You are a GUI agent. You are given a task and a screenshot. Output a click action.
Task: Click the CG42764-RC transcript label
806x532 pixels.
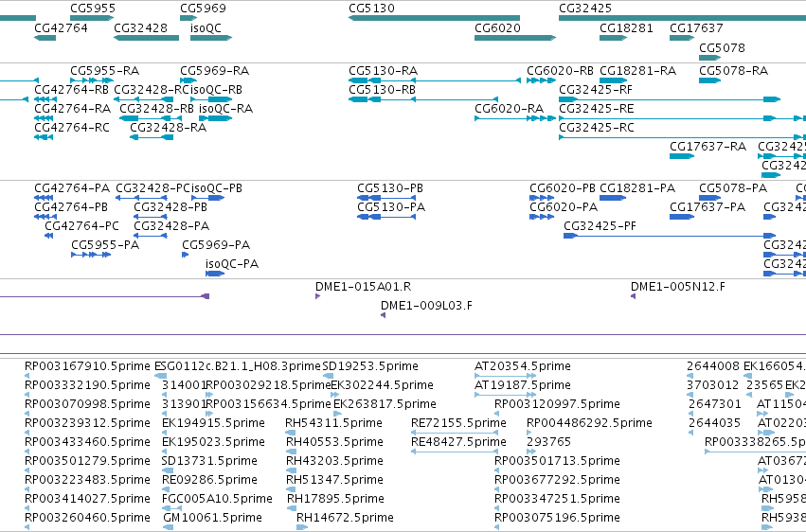tap(72, 128)
